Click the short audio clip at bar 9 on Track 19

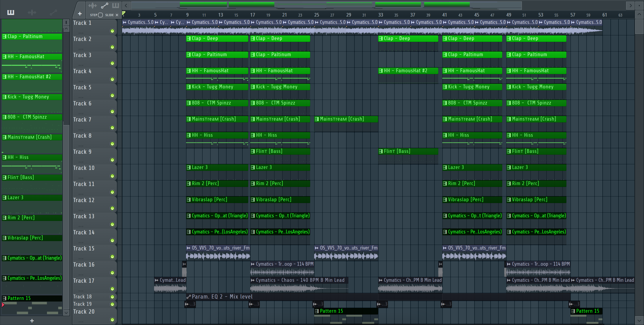[x=190, y=304]
